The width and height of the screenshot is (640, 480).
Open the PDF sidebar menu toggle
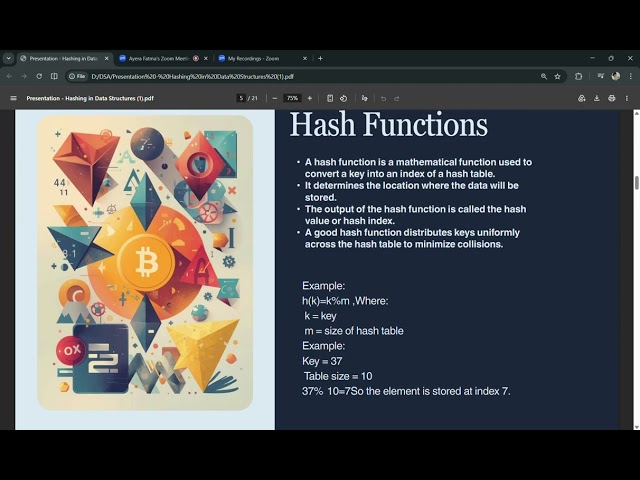tap(13, 98)
